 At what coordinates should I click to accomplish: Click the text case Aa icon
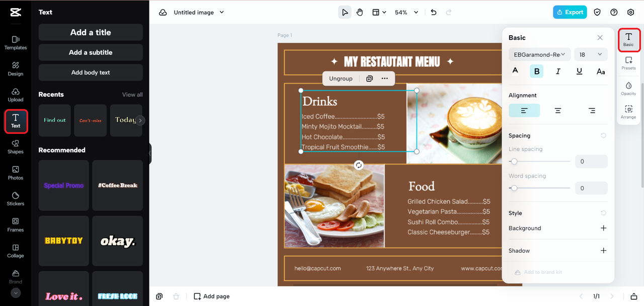pos(601,71)
